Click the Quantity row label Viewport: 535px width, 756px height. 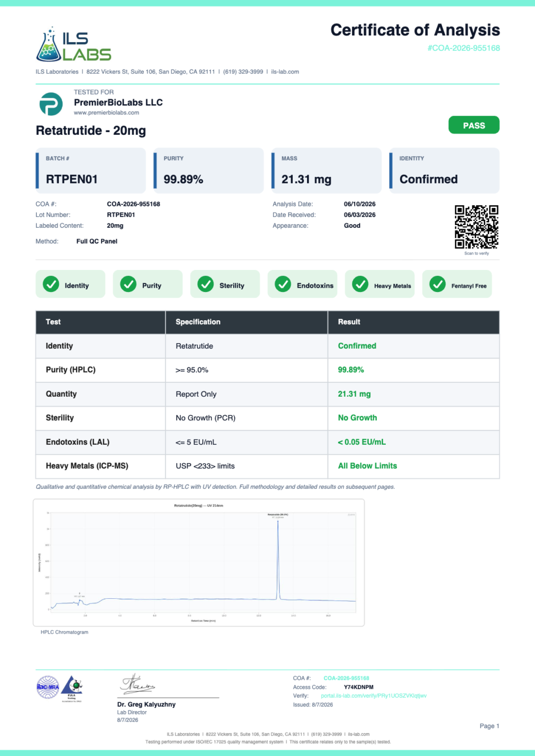[61, 394]
